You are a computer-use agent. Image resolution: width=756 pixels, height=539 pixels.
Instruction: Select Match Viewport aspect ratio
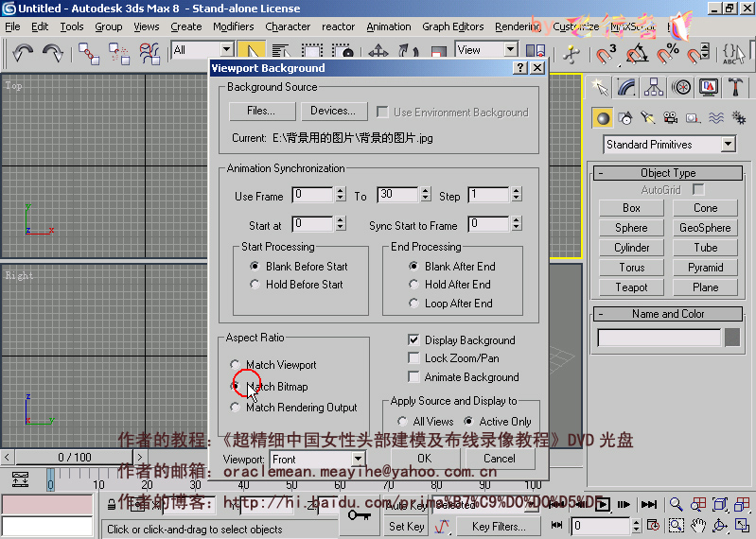click(235, 364)
